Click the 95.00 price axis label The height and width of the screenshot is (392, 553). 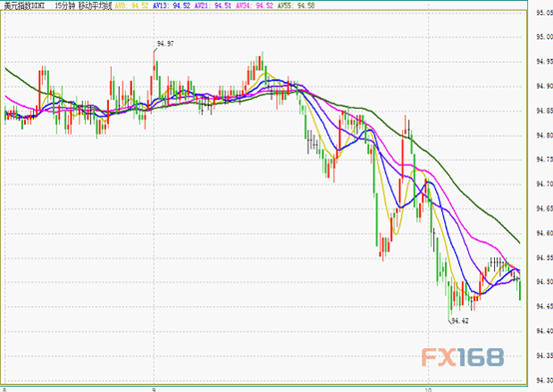pos(544,37)
